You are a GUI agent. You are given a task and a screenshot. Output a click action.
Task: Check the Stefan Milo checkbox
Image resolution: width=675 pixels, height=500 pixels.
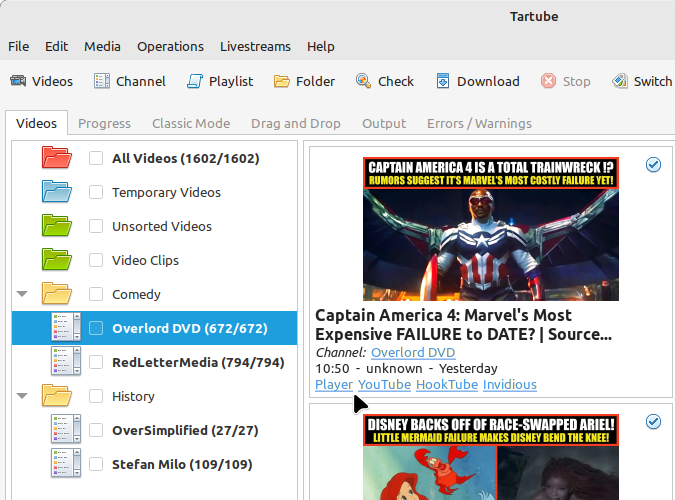coord(96,464)
